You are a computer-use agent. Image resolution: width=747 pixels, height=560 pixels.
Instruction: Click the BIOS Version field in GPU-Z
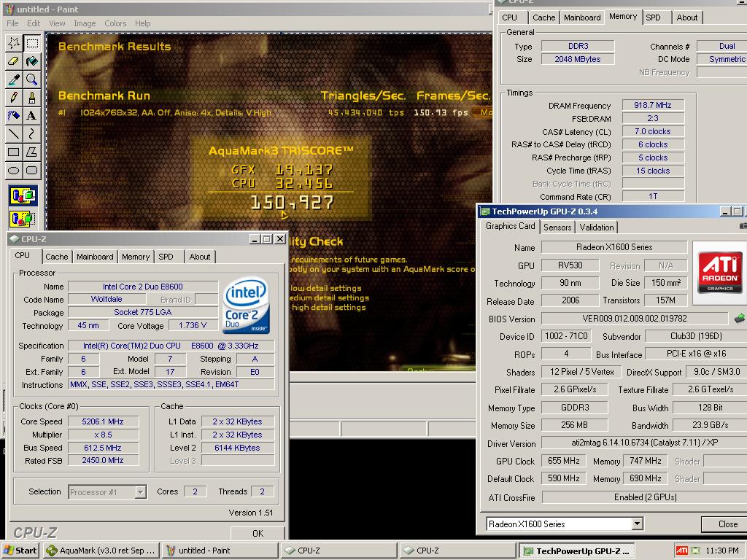coord(635,318)
